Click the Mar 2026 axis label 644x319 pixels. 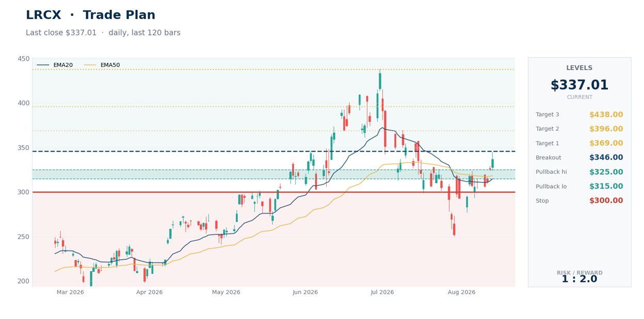pyautogui.click(x=70, y=292)
